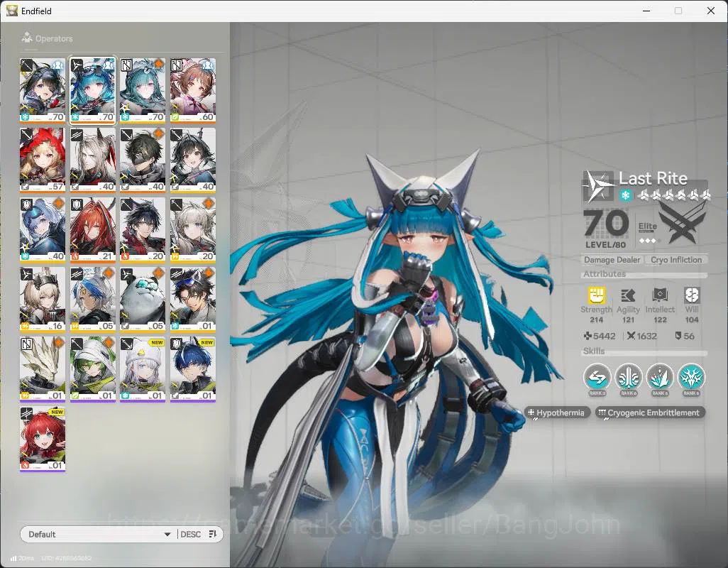The height and width of the screenshot is (568, 728).
Task: Click the Cryo Infliction tag
Action: point(676,260)
